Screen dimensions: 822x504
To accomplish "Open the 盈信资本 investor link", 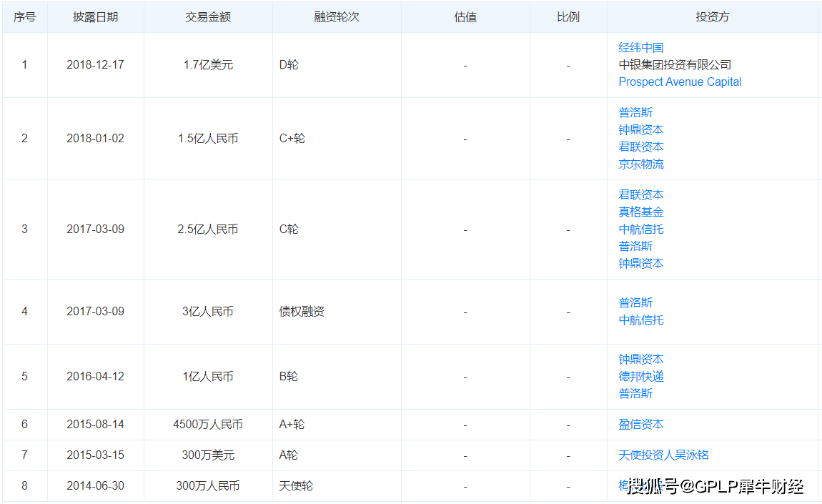I will coord(640,424).
